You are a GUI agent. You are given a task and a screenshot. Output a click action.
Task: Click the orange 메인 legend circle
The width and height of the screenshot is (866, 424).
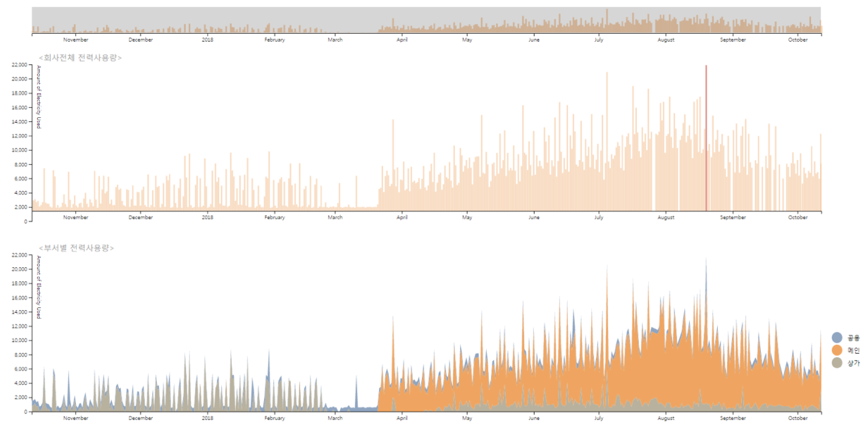click(x=837, y=350)
